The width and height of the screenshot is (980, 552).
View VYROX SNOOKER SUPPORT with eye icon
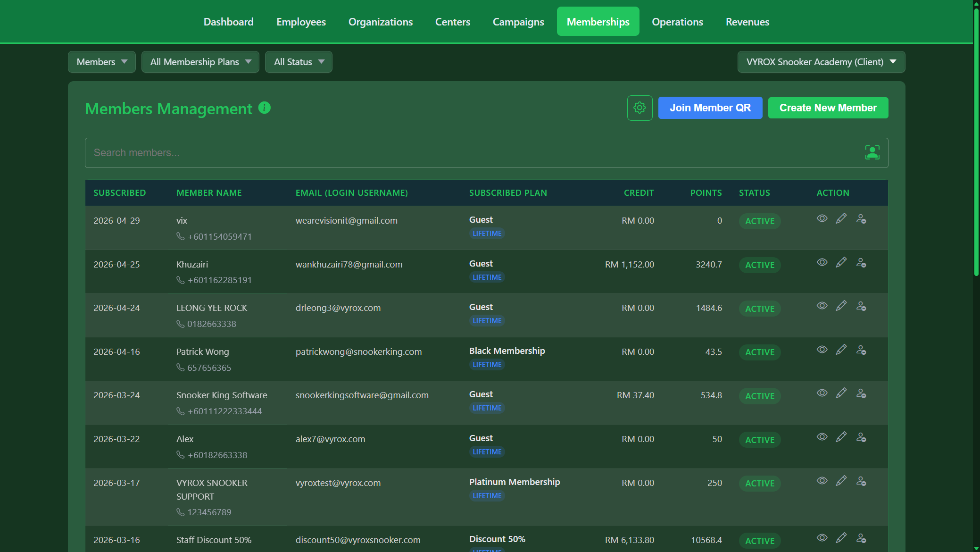[x=822, y=481]
